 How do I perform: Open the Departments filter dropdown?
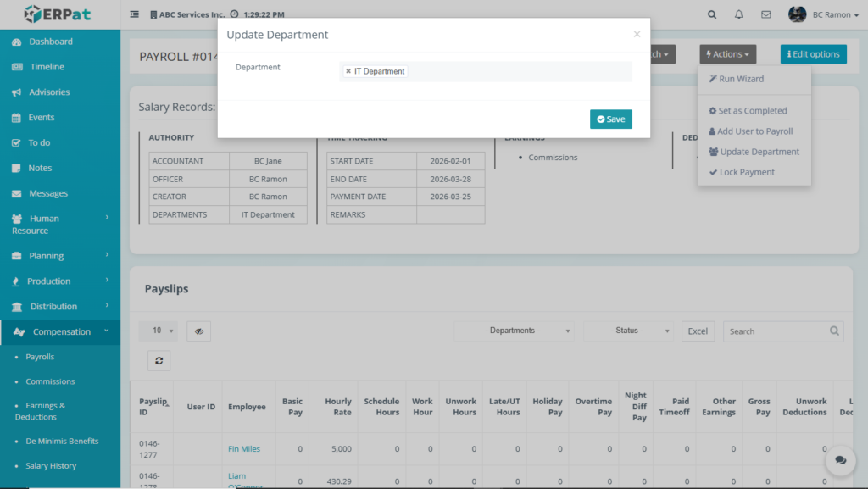coord(514,331)
